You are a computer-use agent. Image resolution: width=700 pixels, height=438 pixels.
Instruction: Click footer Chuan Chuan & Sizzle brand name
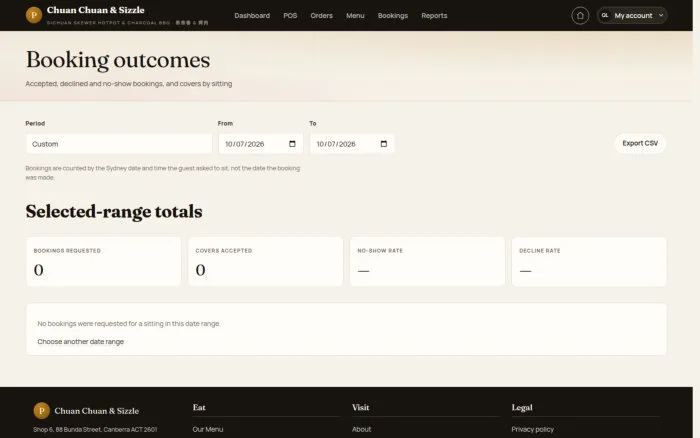pos(96,411)
